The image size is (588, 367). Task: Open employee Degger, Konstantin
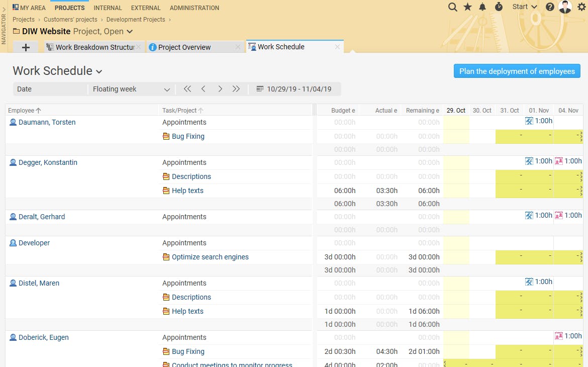click(x=48, y=162)
